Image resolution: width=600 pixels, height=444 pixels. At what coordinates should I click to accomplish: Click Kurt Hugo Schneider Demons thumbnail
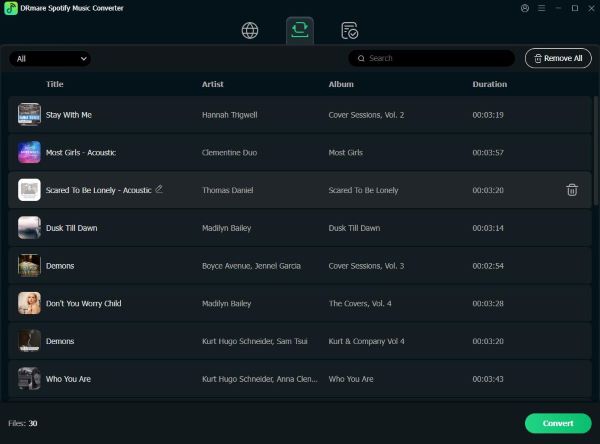pyautogui.click(x=29, y=341)
